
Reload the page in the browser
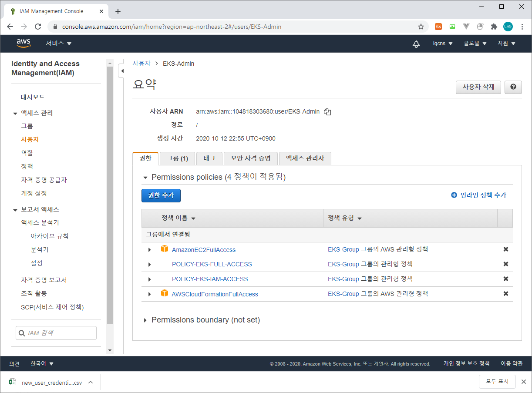coord(38,27)
